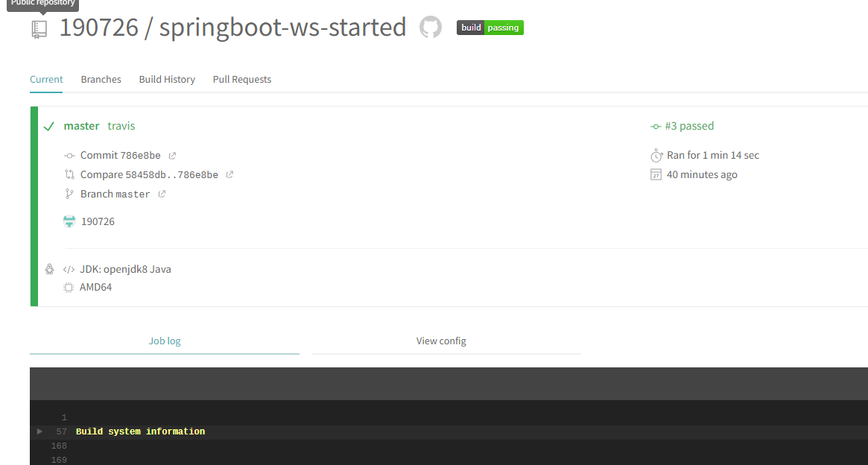This screenshot has height=465, width=868.
Task: Expand the Build system information log fold
Action: point(40,431)
